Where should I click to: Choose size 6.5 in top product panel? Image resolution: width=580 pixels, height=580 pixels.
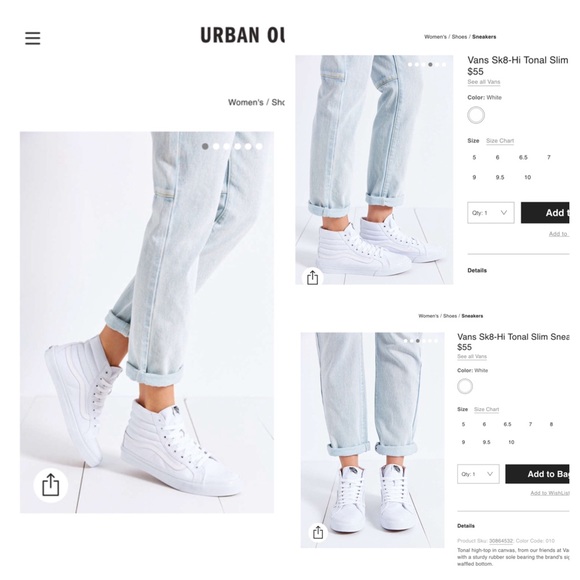click(x=523, y=158)
